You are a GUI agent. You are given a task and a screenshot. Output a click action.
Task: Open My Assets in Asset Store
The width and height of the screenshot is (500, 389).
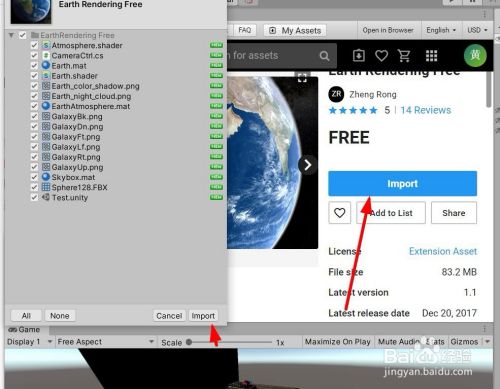[295, 31]
